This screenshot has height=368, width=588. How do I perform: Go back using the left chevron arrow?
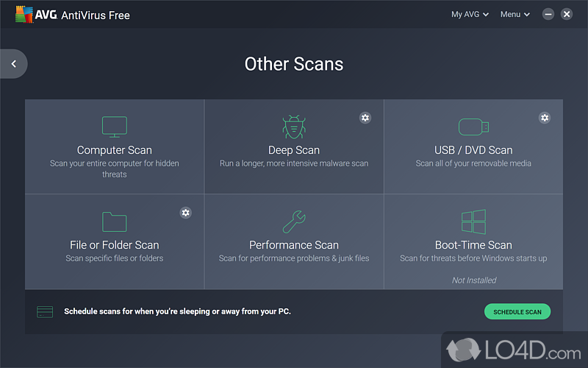[14, 64]
